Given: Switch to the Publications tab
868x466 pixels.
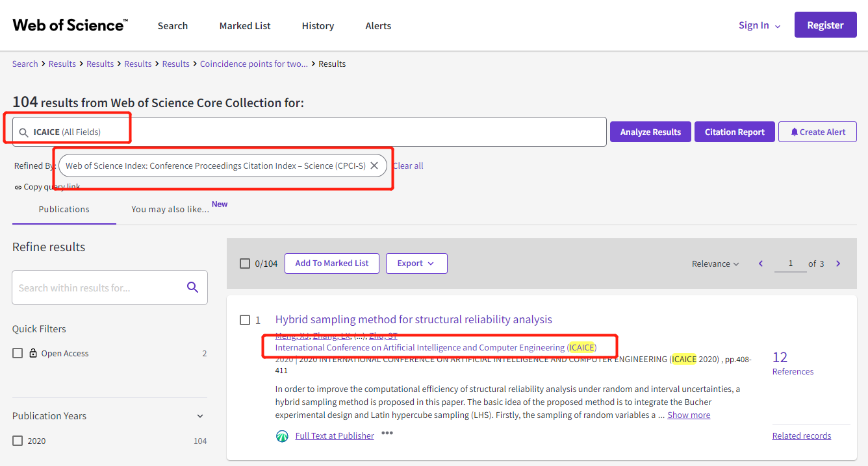Looking at the screenshot, I should tap(64, 209).
